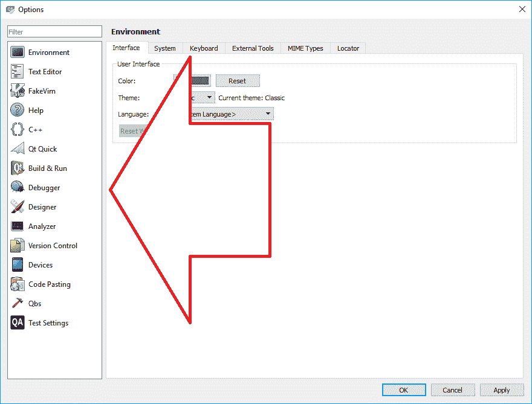Open the Analyzer settings icon

tap(18, 226)
